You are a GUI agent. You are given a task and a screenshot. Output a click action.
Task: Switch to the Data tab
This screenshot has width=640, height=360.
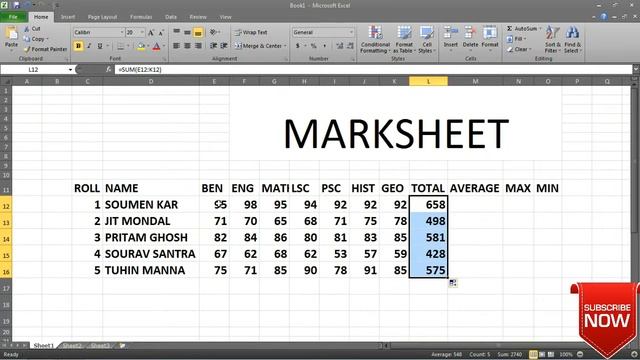point(171,17)
